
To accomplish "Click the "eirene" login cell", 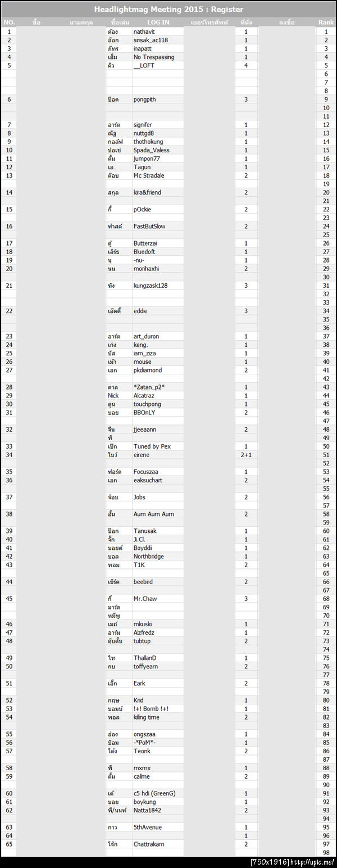I will click(x=142, y=455).
